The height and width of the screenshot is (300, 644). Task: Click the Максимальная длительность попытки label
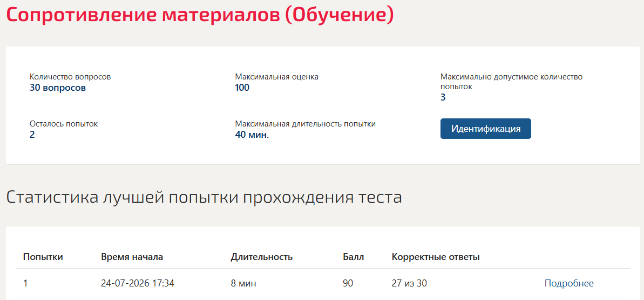[305, 124]
